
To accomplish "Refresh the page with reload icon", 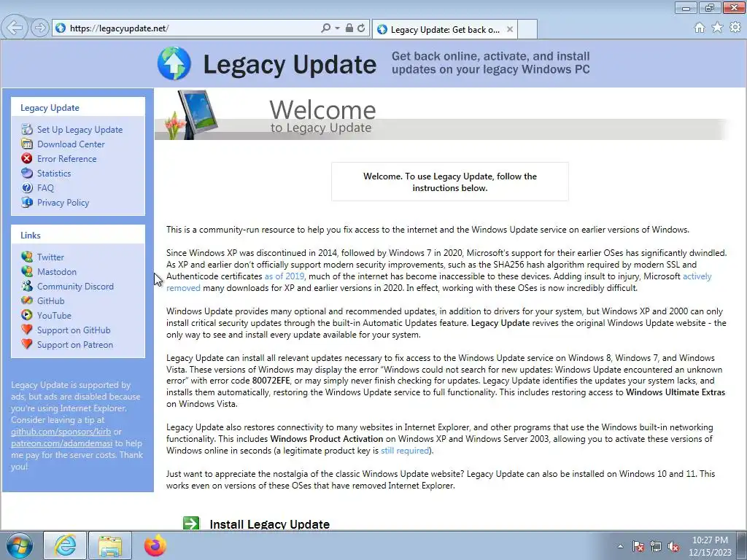I will tap(362, 28).
